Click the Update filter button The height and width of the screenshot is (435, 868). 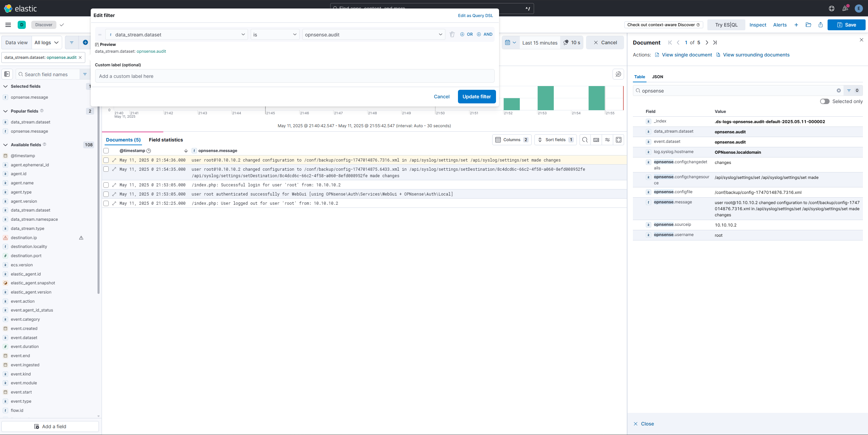pos(476,97)
